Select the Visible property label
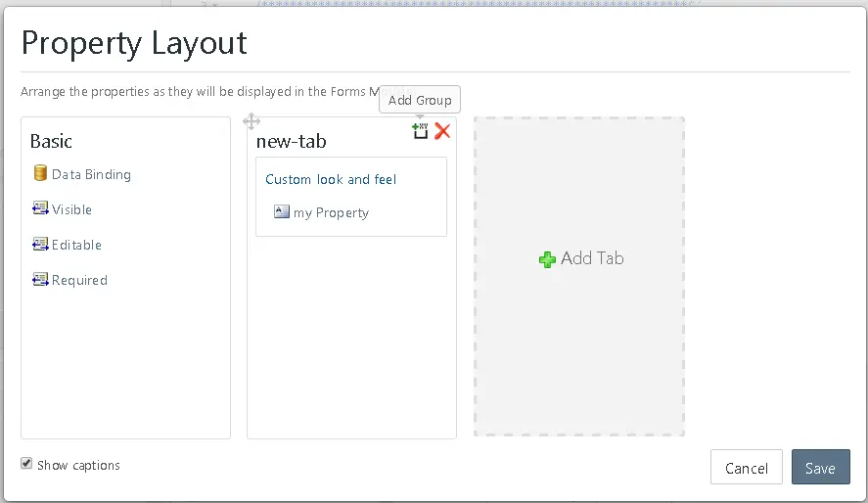Image resolution: width=868 pixels, height=503 pixels. click(72, 209)
